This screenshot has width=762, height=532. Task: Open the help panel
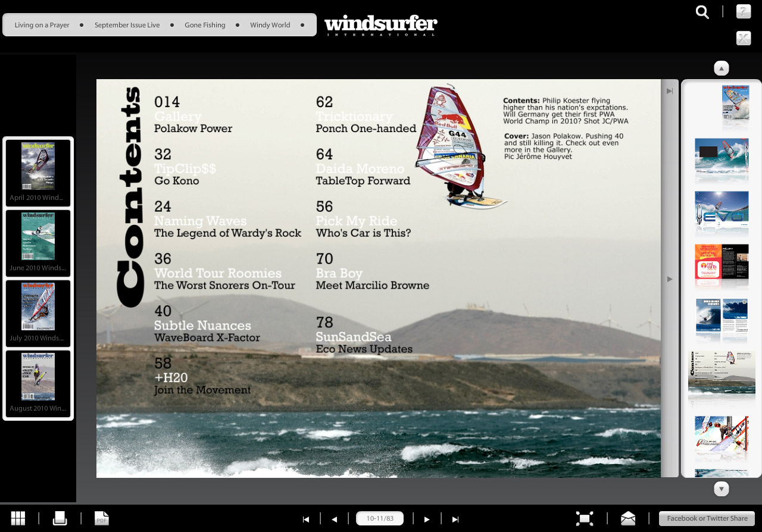point(744,11)
